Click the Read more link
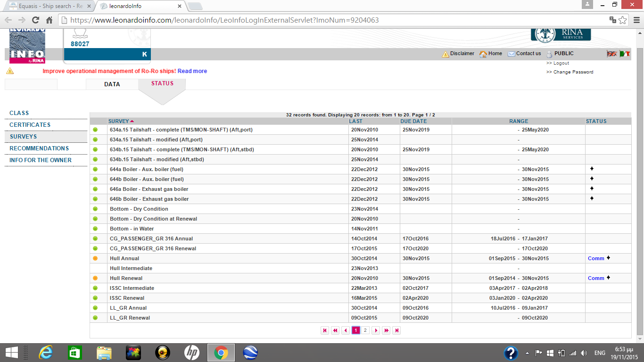The height and width of the screenshot is (362, 644). 192,71
